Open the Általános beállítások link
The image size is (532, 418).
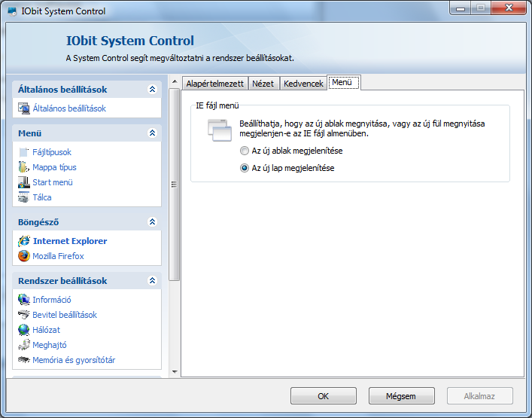(x=69, y=108)
